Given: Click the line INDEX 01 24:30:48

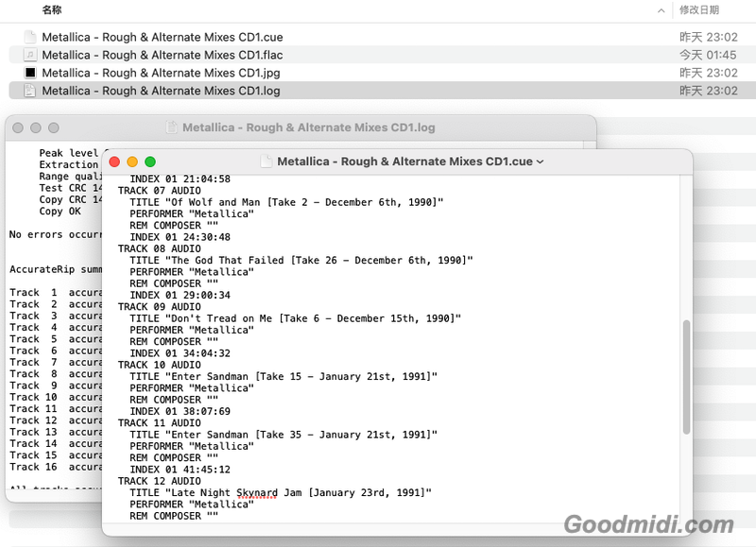Looking at the screenshot, I should click(180, 237).
